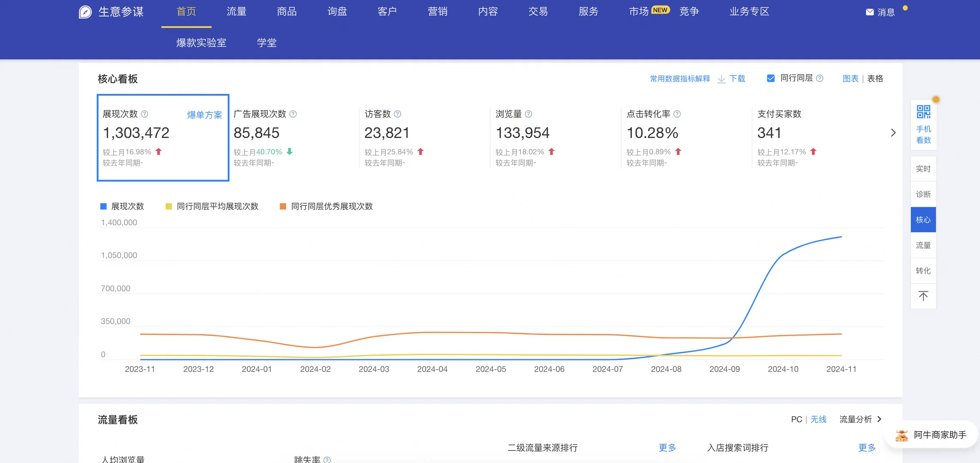Select the 点击转化率 metric card
The width and height of the screenshot is (980, 463).
click(x=687, y=138)
